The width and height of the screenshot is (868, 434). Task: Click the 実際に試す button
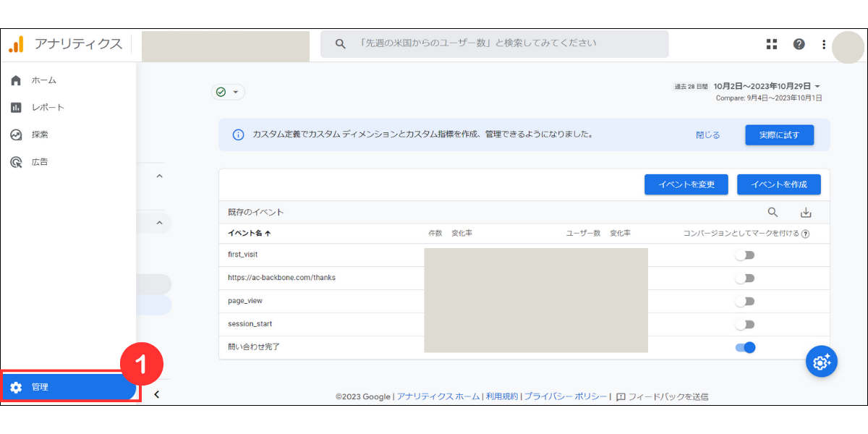[x=780, y=135]
